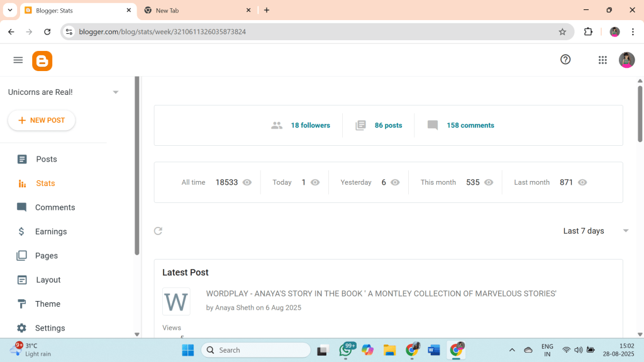Open the Google apps grid
644x362 pixels.
coord(602,60)
